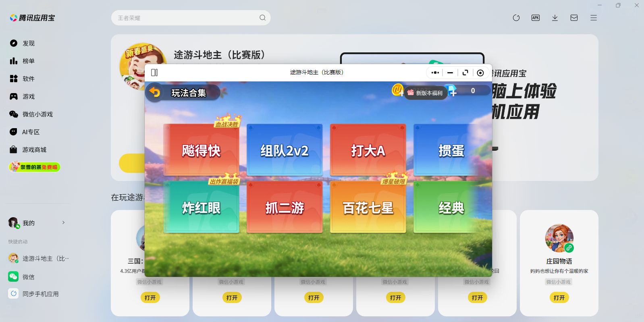Launch 微信 from quick start list
The width and height of the screenshot is (644, 322).
click(21, 277)
